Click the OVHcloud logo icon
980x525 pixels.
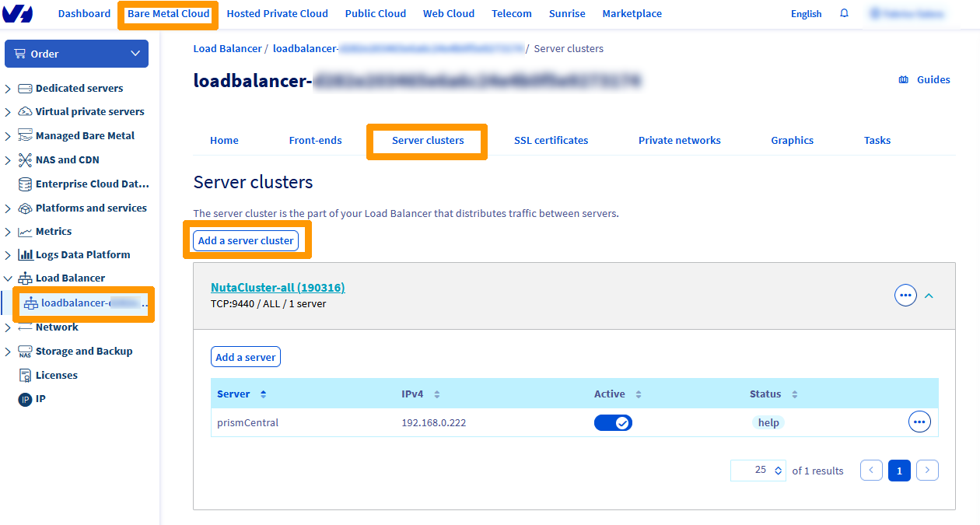click(x=17, y=13)
